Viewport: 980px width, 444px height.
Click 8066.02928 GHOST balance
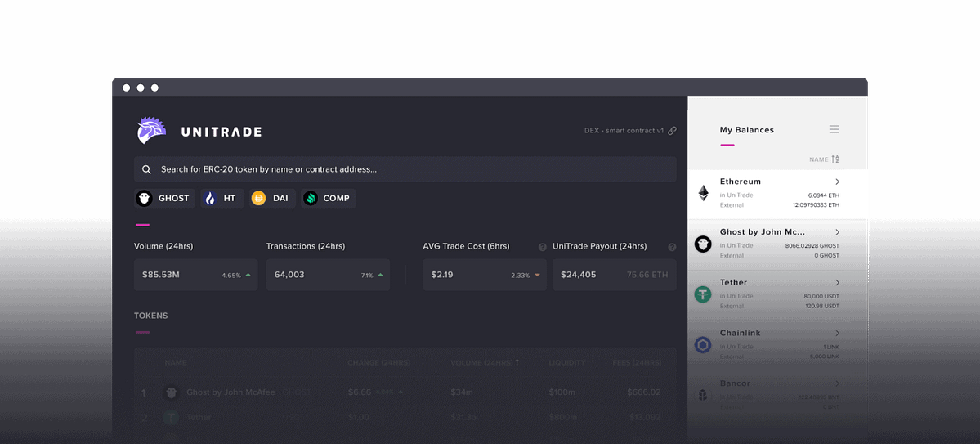[x=812, y=246]
